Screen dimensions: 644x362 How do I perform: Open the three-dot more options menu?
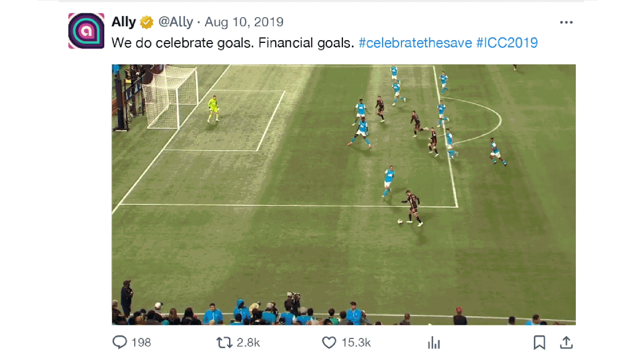[566, 23]
